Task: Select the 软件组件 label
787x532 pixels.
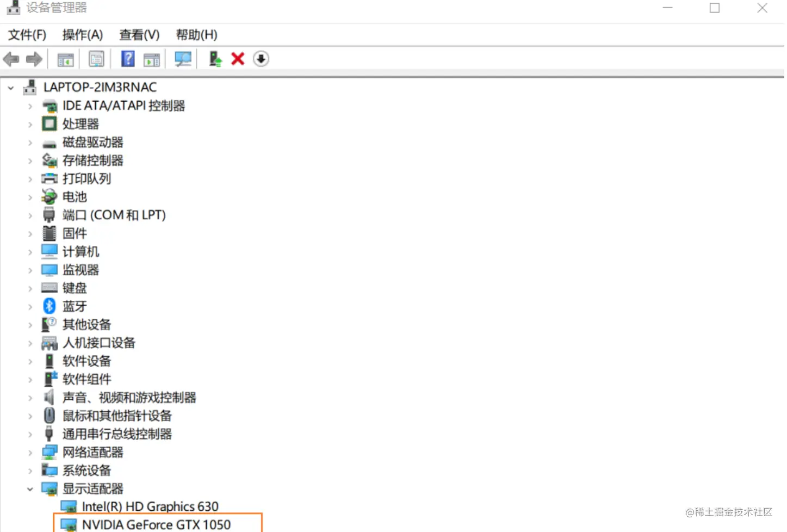Action: coord(87,379)
